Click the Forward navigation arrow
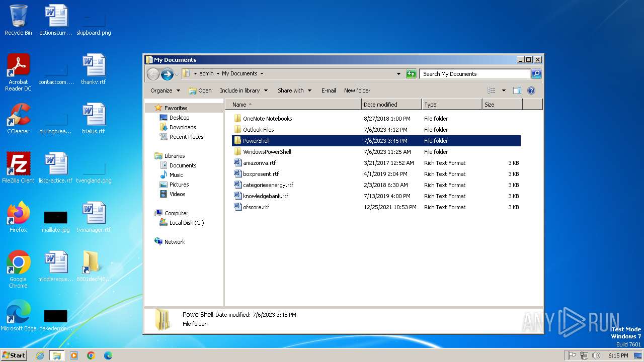644x362 pixels. [167, 74]
